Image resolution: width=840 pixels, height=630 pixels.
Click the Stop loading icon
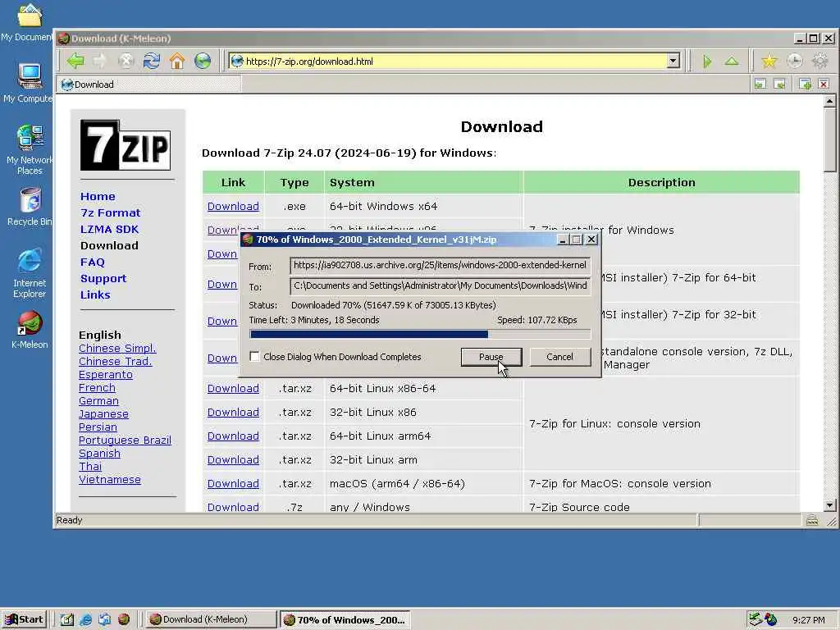click(x=126, y=61)
